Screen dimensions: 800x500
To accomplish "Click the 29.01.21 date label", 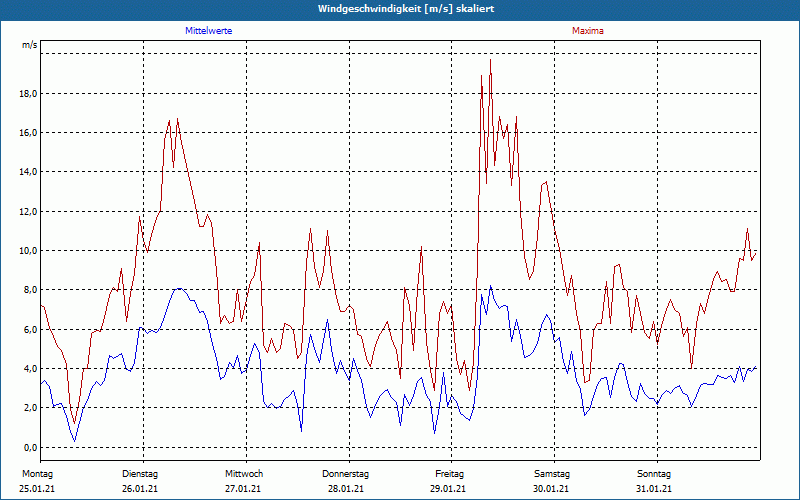I will tap(447, 489).
